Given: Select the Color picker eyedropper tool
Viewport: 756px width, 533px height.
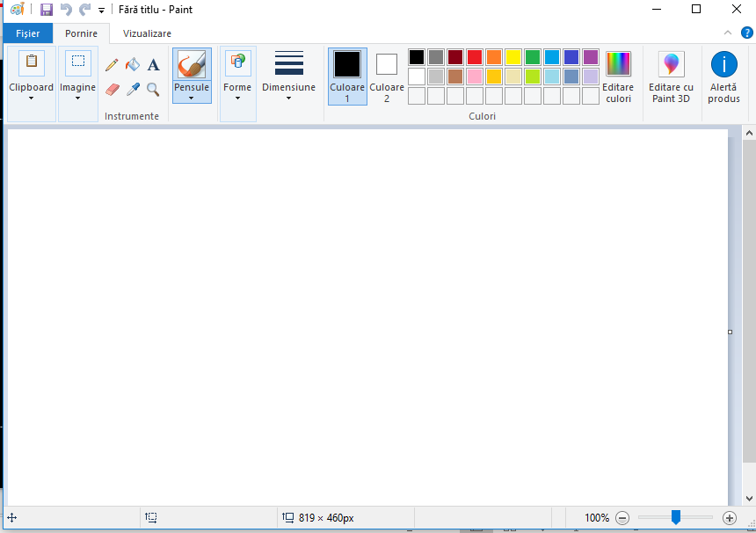Looking at the screenshot, I should pos(132,88).
